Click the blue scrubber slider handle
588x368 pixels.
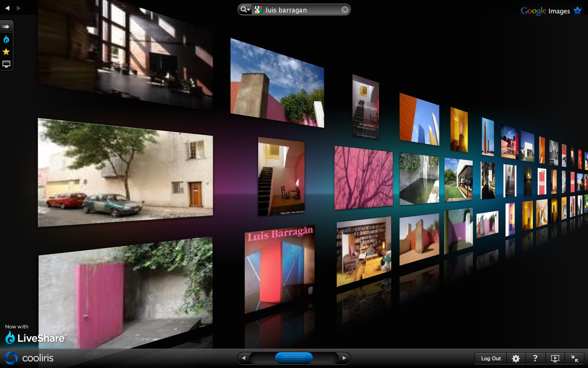[294, 358]
